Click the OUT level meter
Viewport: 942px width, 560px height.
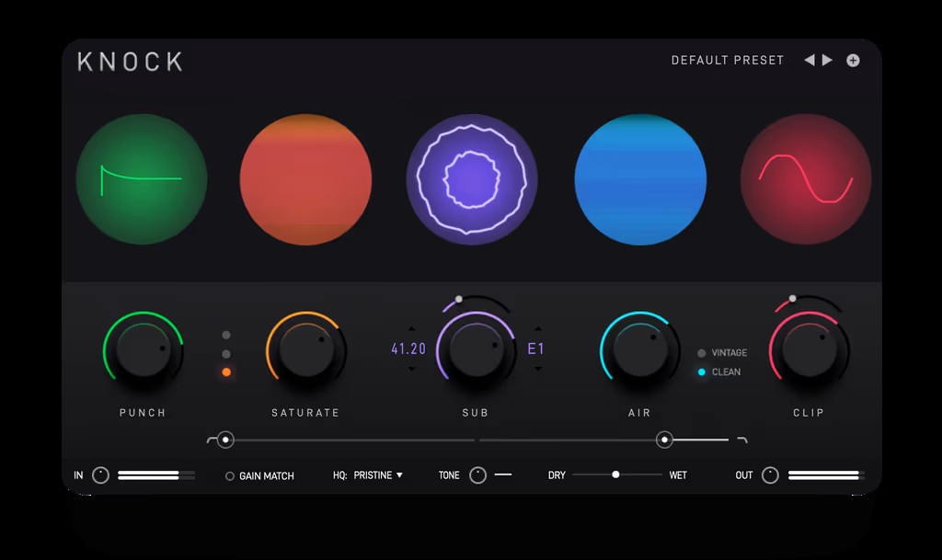(x=827, y=475)
